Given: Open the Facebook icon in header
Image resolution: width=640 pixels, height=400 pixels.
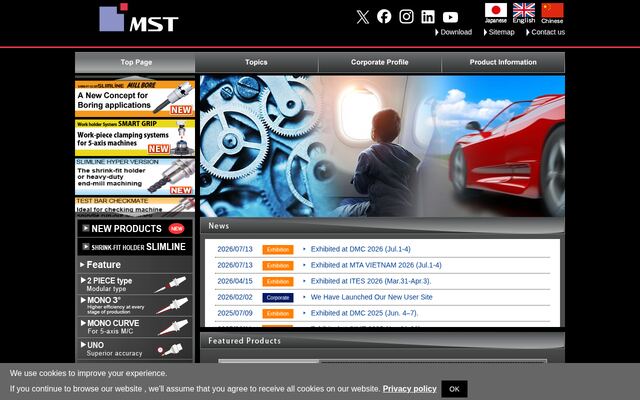Looking at the screenshot, I should (x=384, y=16).
